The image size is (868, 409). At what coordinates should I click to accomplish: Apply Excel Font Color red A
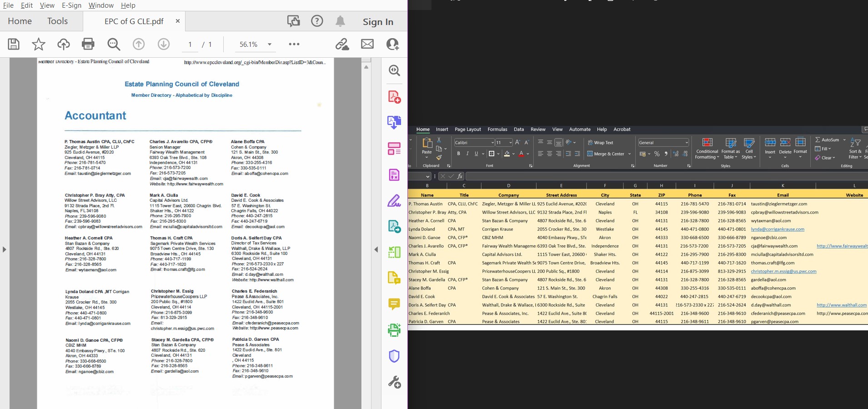[521, 154]
